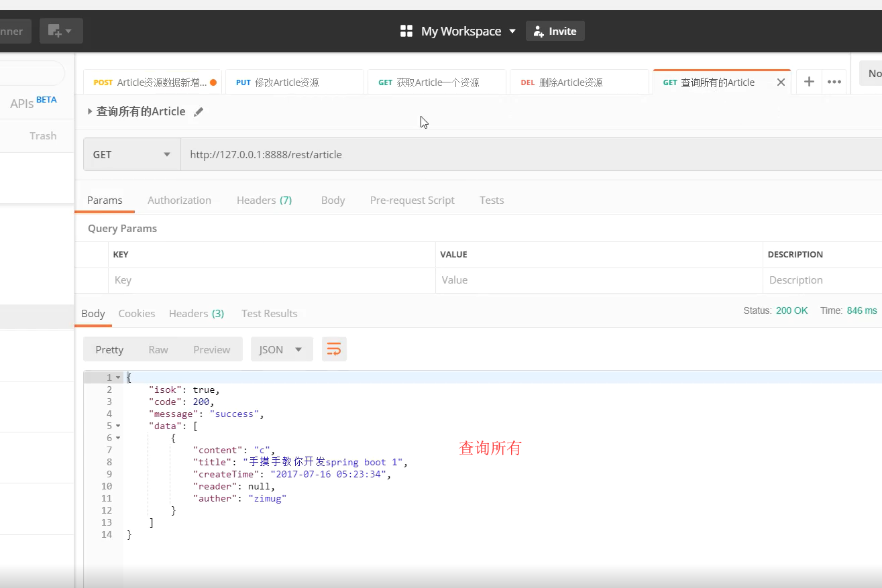Click the query param Value field
This screenshot has height=588, width=882.
[x=599, y=280]
